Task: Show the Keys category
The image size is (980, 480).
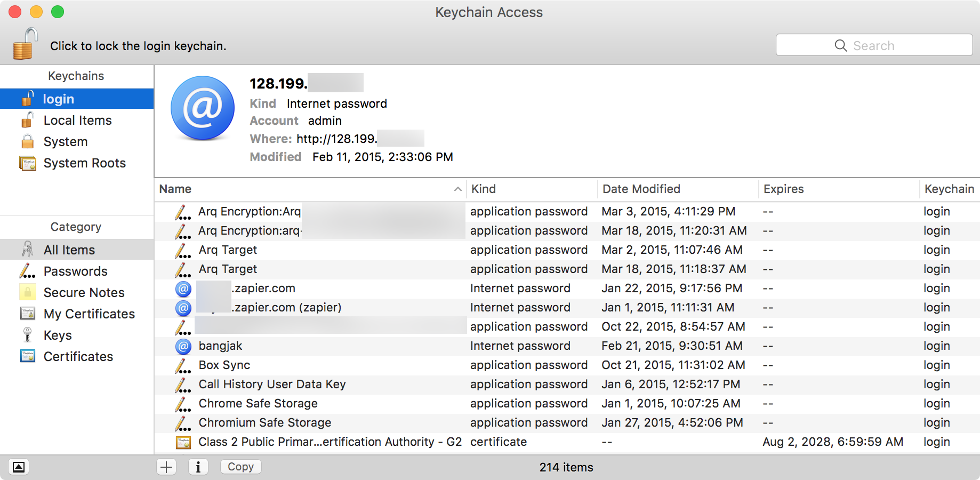Action: (x=58, y=335)
